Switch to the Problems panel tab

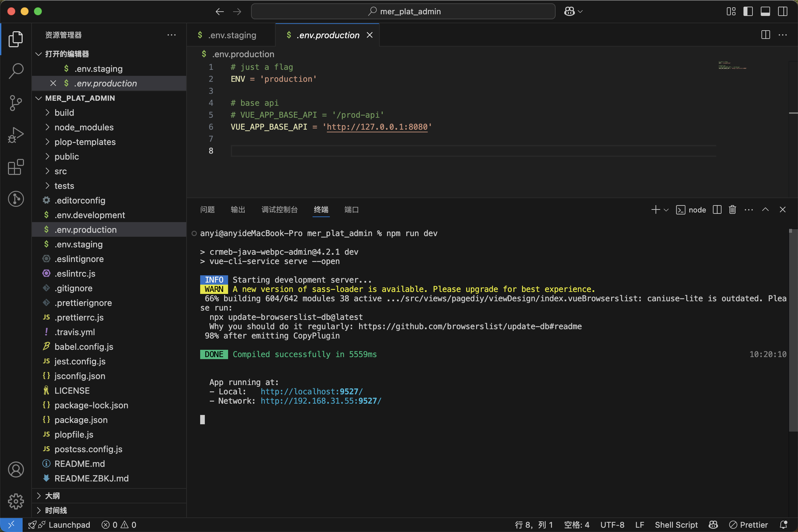click(207, 210)
